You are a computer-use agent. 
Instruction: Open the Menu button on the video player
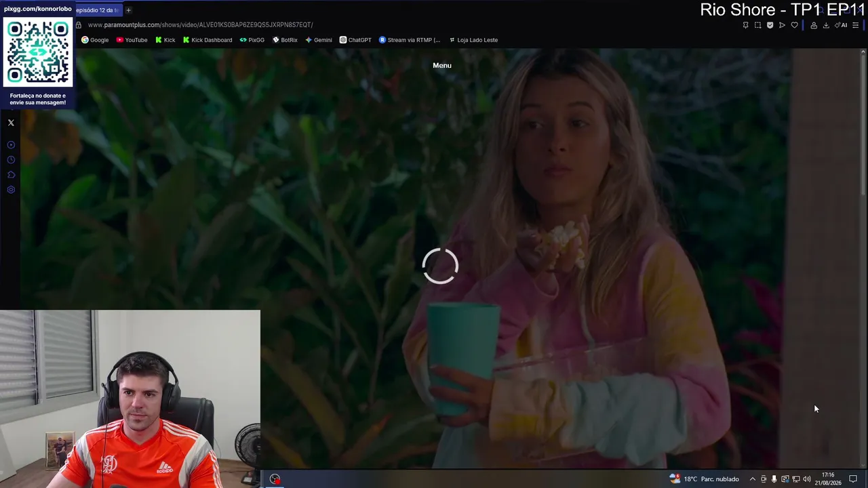click(x=441, y=65)
